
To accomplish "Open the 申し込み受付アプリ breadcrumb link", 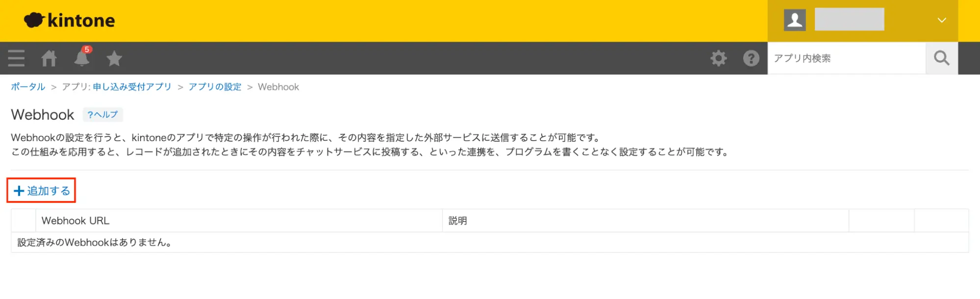I will (132, 87).
